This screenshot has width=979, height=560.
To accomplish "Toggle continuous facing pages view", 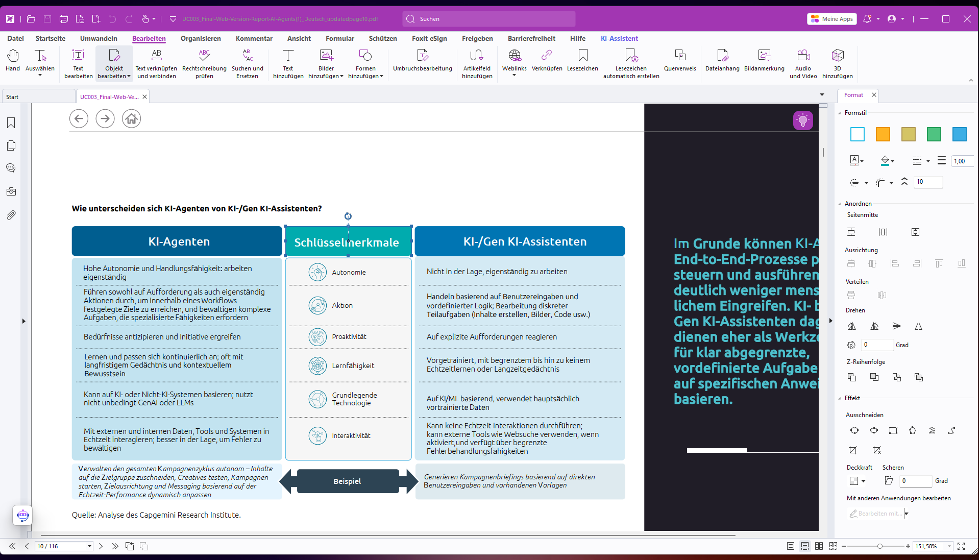I will (834, 546).
